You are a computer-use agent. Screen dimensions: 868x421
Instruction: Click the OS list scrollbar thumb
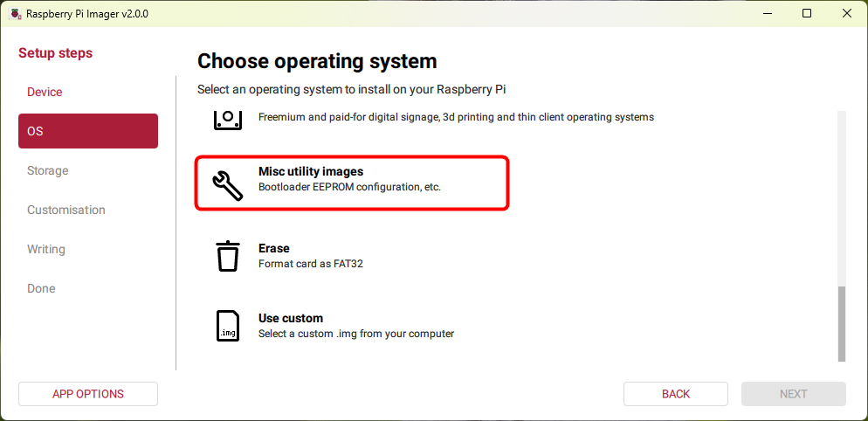pos(842,324)
